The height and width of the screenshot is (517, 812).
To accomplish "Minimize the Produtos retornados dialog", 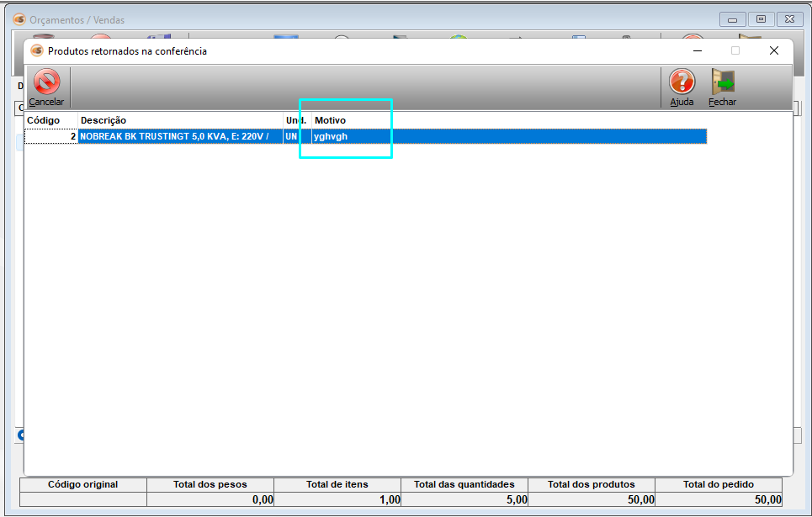I will click(697, 50).
